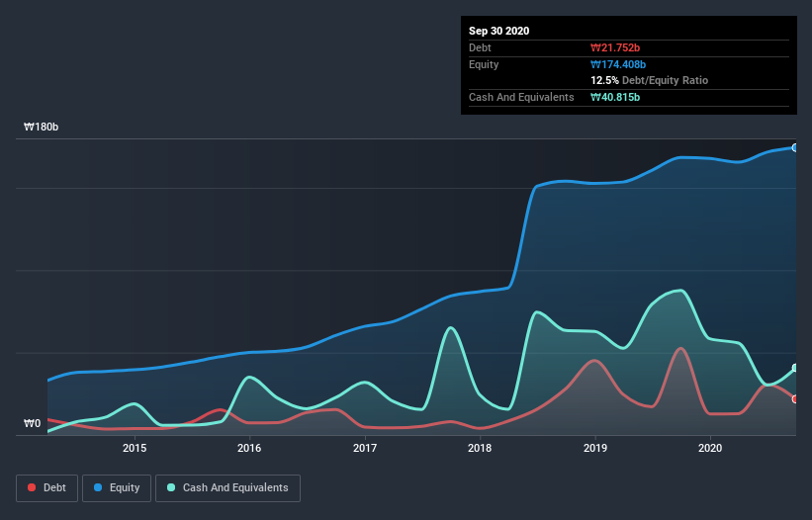Select the 2020 x-axis label
The width and height of the screenshot is (812, 520).
click(710, 448)
